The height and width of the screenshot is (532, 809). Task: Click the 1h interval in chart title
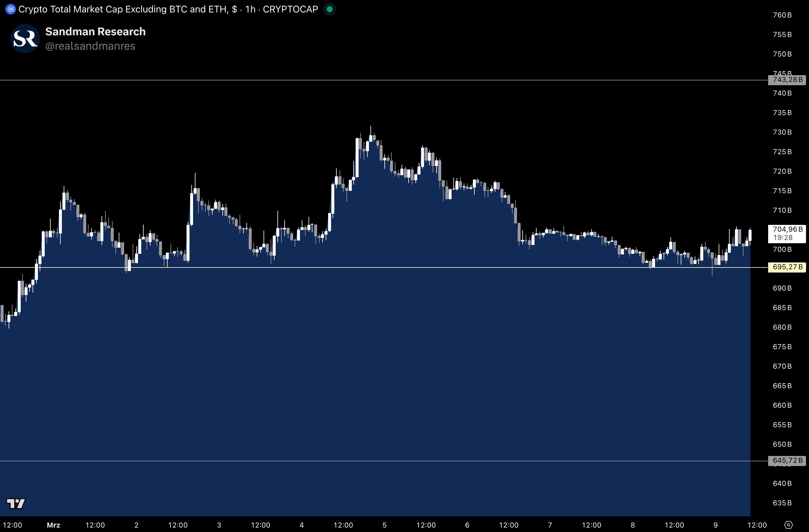(x=250, y=9)
